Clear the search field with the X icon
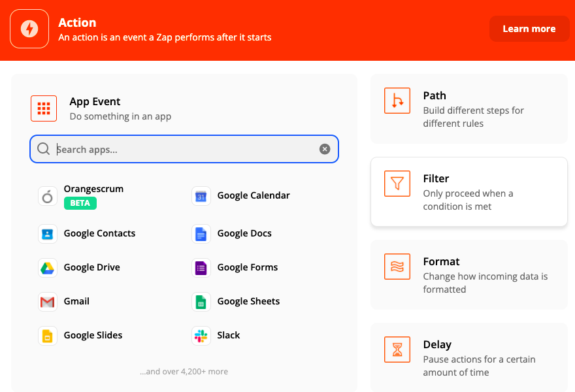This screenshot has height=392, width=575. [325, 149]
